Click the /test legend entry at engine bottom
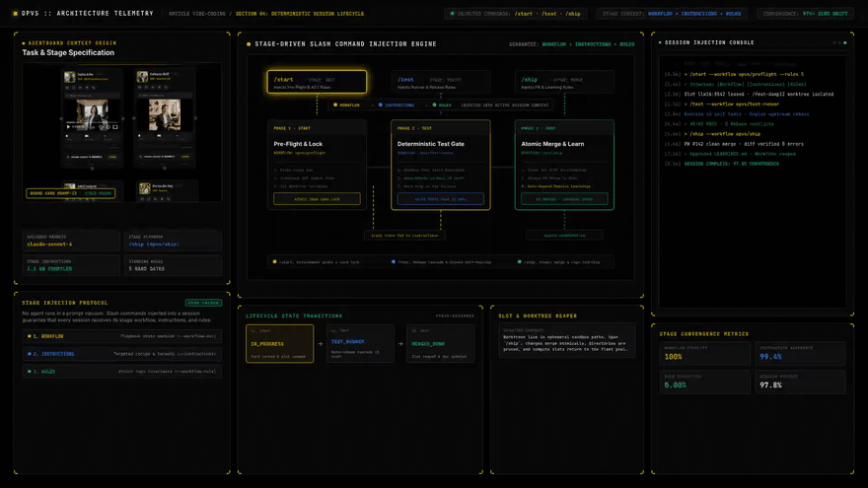868x488 pixels. [x=441, y=261]
